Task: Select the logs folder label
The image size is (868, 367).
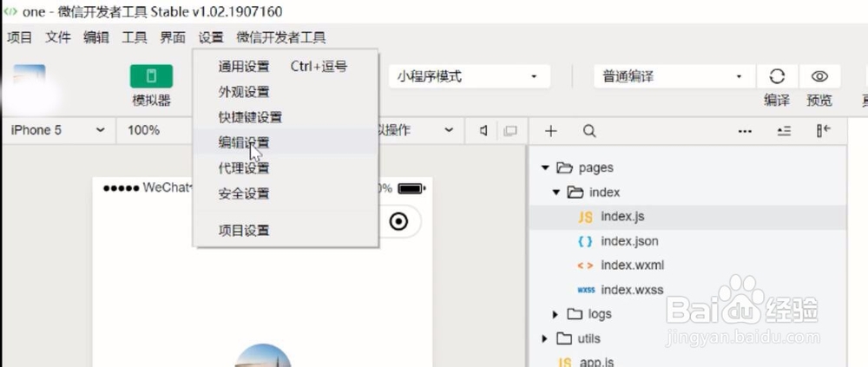Action: 600,314
